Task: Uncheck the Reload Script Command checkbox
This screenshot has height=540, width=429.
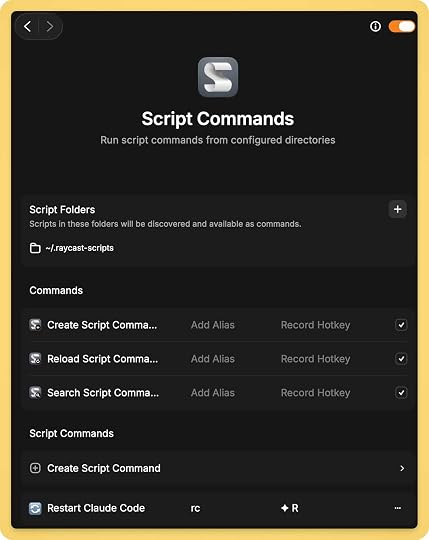Action: tap(401, 359)
